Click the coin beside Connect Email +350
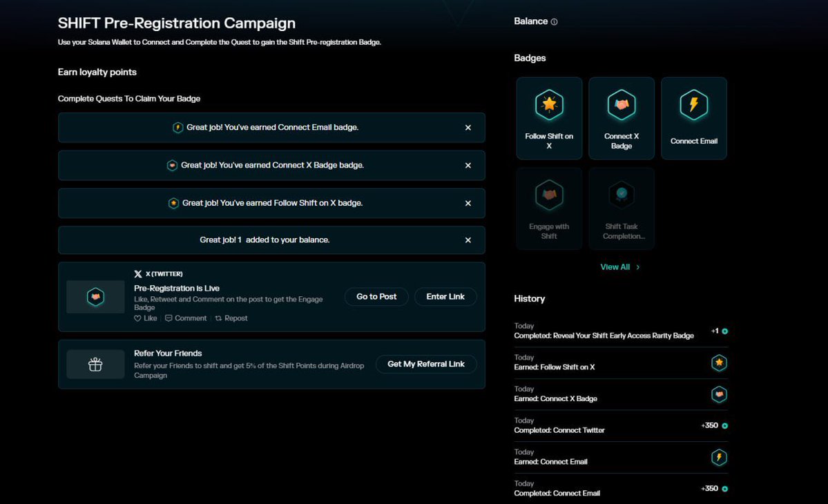 [725, 489]
